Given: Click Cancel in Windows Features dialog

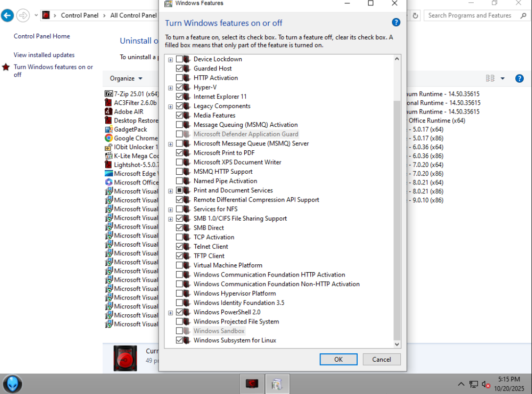Looking at the screenshot, I should click(381, 359).
